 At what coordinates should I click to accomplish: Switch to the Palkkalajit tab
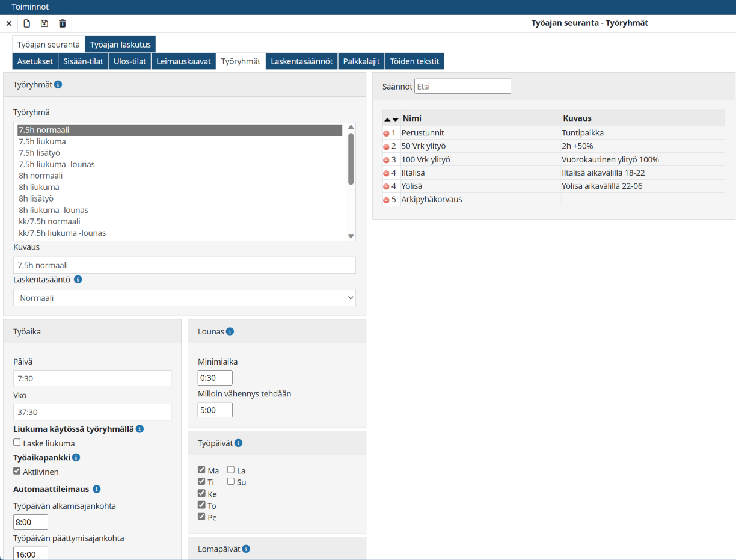[x=361, y=61]
